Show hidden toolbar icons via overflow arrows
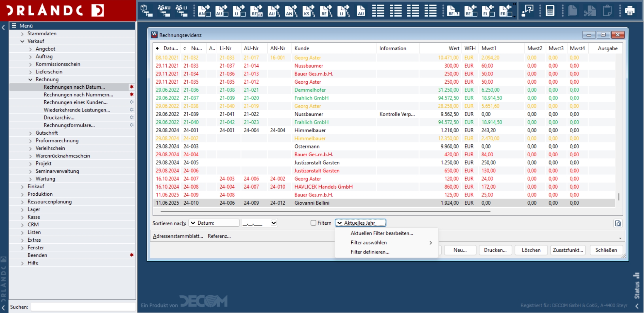This screenshot has width=644, height=313. tap(514, 4)
